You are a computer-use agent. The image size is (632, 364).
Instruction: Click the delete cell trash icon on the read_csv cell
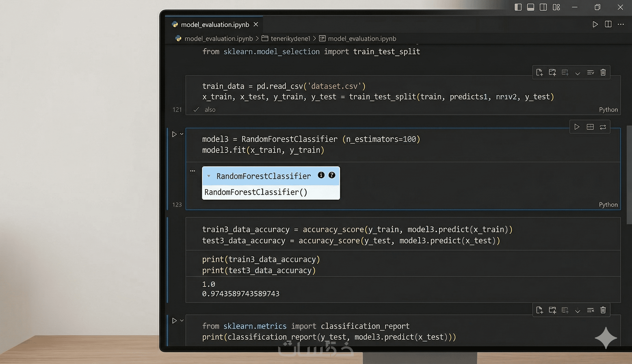(603, 72)
